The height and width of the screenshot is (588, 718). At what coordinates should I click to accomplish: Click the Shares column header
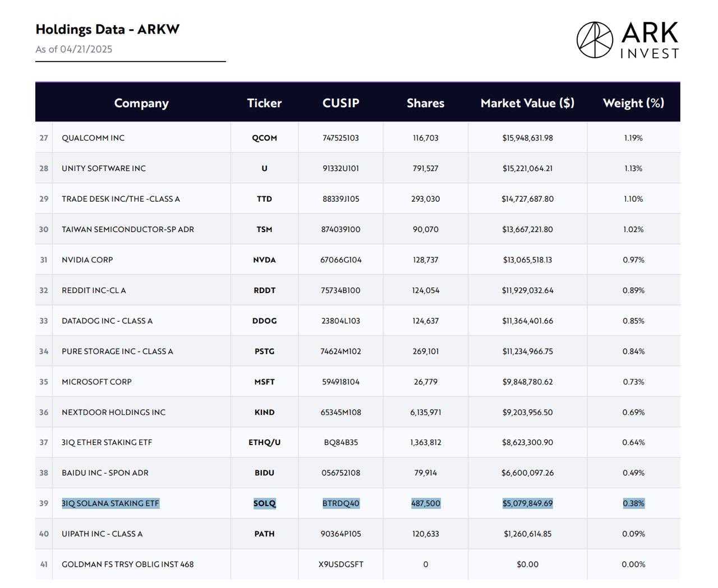pyautogui.click(x=425, y=103)
